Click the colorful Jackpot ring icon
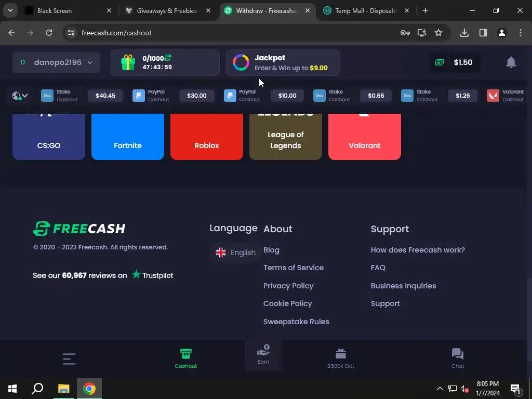This screenshot has width=532, height=399. tap(241, 62)
